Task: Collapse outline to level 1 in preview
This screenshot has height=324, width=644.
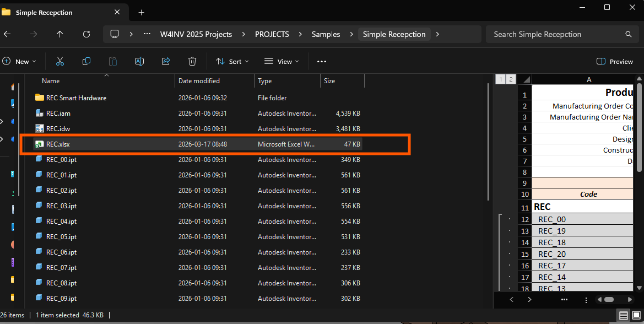Action: (x=500, y=79)
